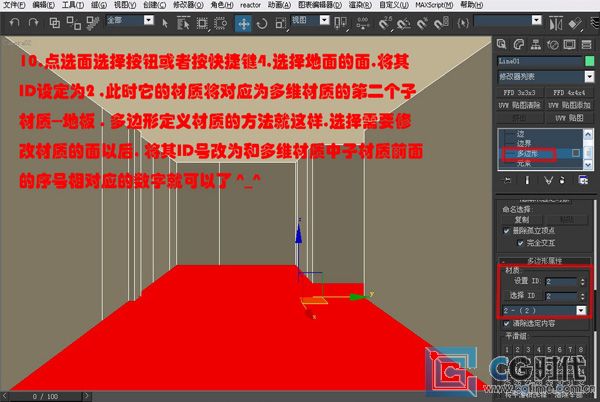Toggle the Window/Crossing selection icon
Viewport: 600px width, 402px height.
click(220, 23)
